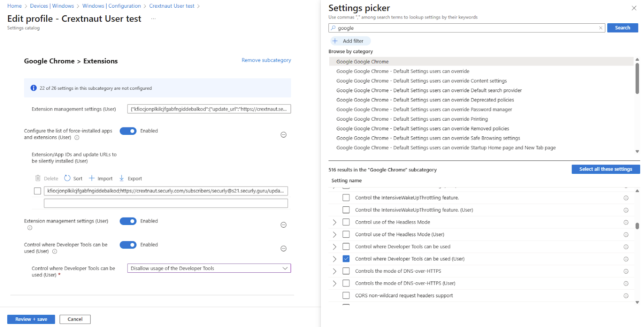Click the info icon in the not-configured banner
This screenshot has height=327, width=644.
[x=33, y=88]
